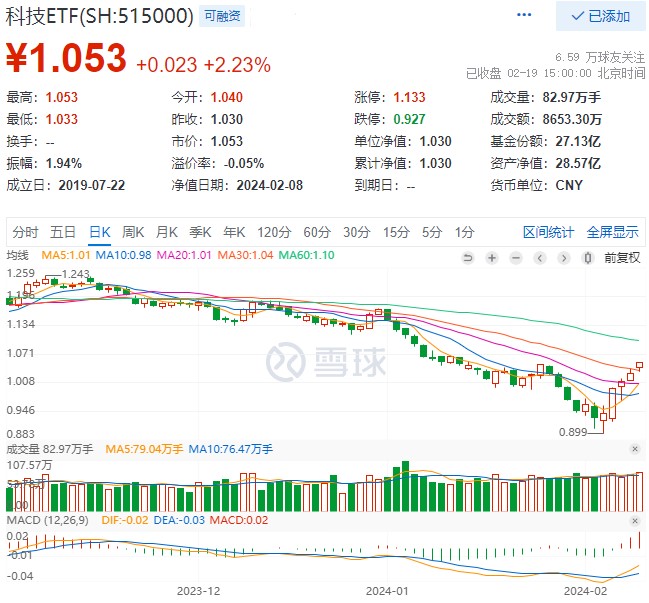Click the 成交量 82.97万手 panel label
Image resolution: width=649 pixels, height=603 pixels.
[50, 449]
